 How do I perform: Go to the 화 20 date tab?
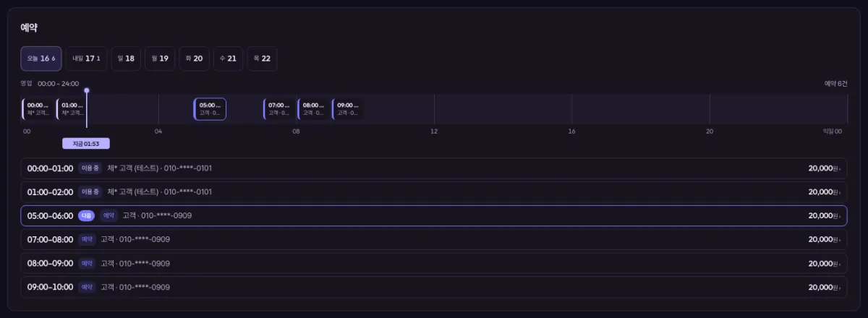point(194,59)
